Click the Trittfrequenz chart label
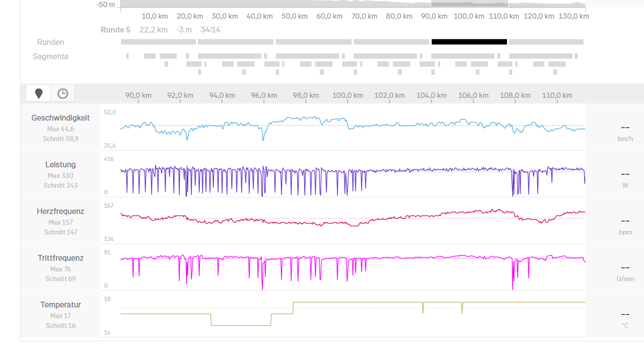644x347 pixels. (x=61, y=258)
